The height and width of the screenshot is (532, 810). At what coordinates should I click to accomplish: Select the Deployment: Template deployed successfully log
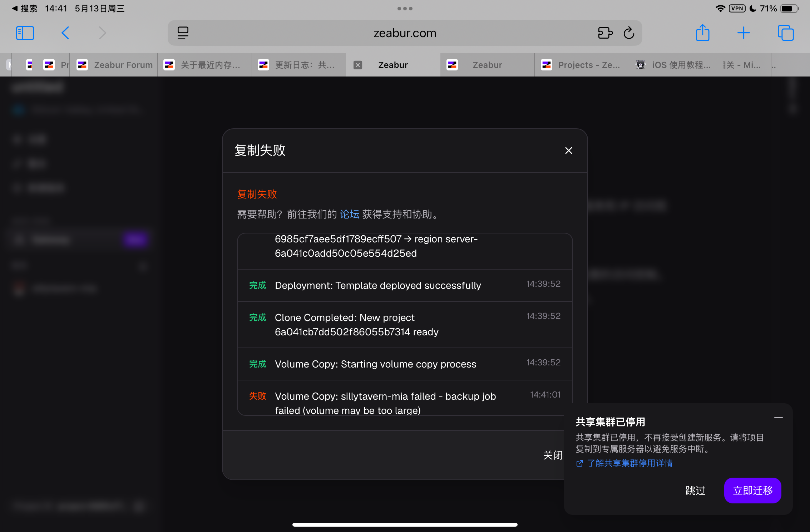click(405, 285)
